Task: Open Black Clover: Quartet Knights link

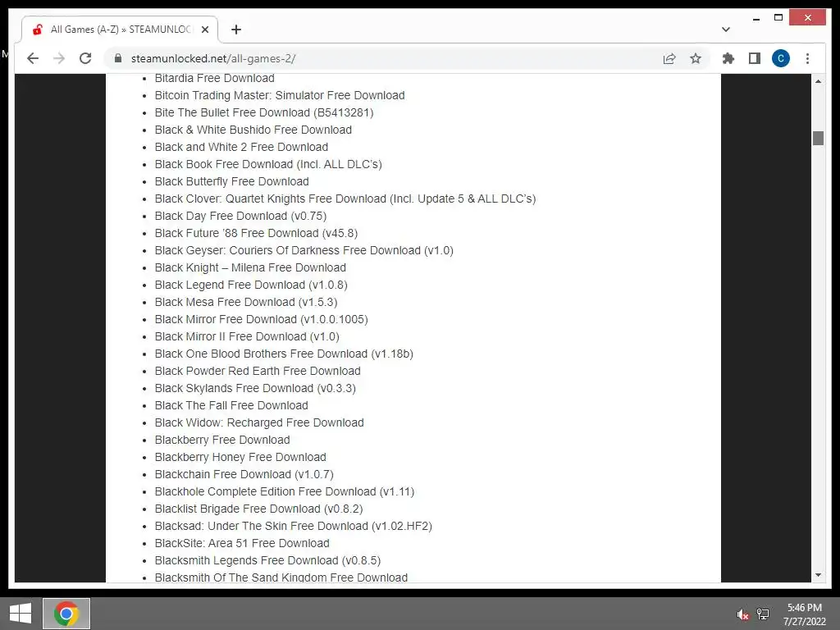Action: click(x=345, y=199)
